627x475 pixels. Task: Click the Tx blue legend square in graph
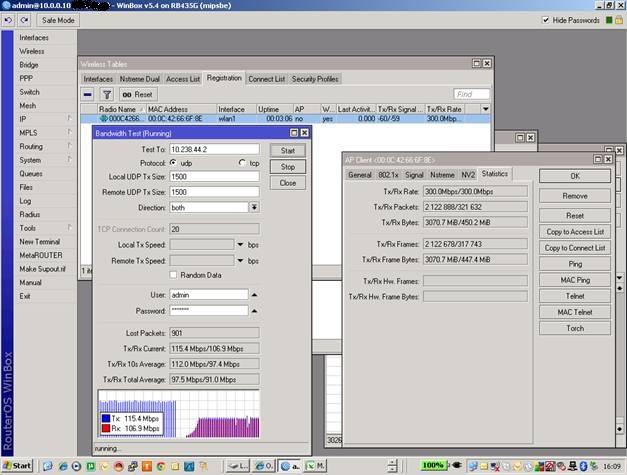click(x=105, y=417)
